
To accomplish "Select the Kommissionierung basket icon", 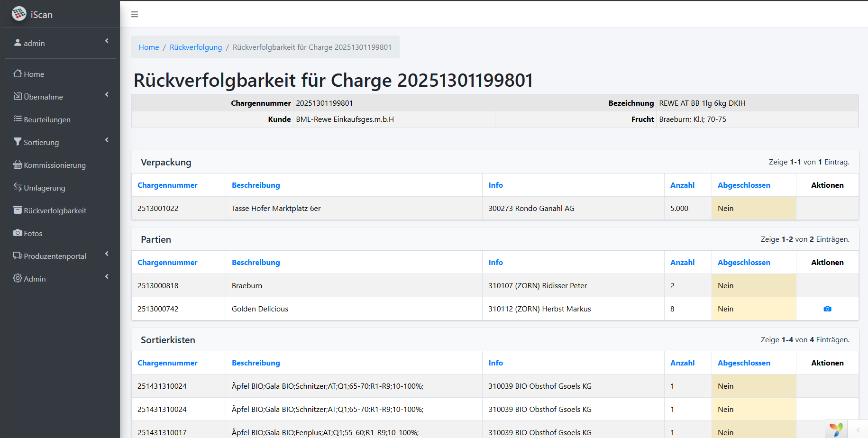I will 18,165.
